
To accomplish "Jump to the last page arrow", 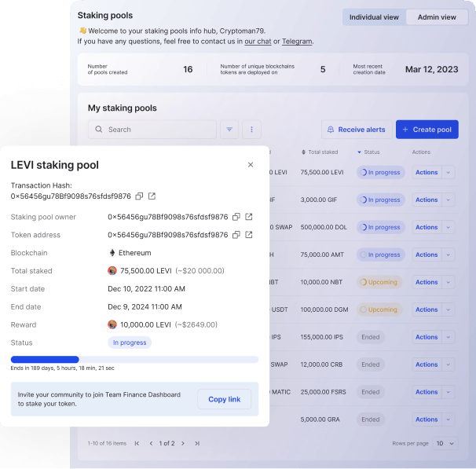I will pyautogui.click(x=196, y=443).
